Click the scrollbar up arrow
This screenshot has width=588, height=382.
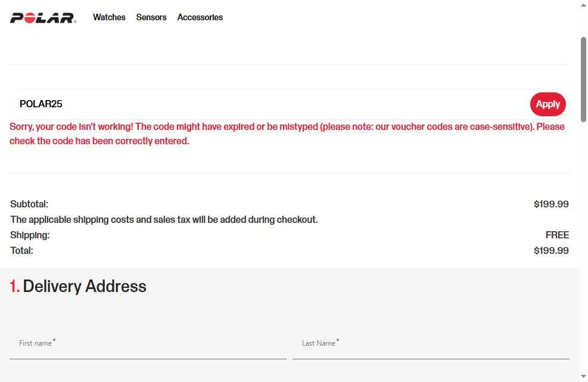point(583,5)
